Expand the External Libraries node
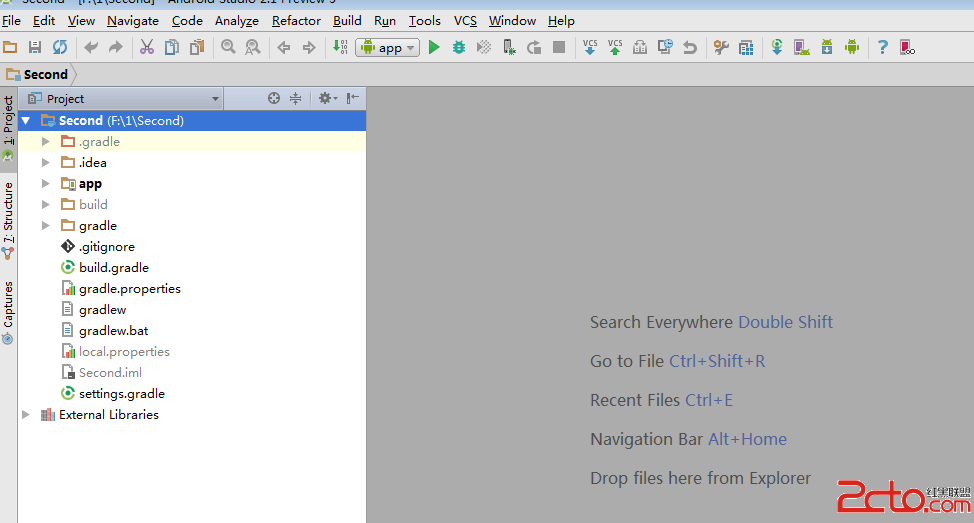Image resolution: width=974 pixels, height=523 pixels. [x=26, y=415]
